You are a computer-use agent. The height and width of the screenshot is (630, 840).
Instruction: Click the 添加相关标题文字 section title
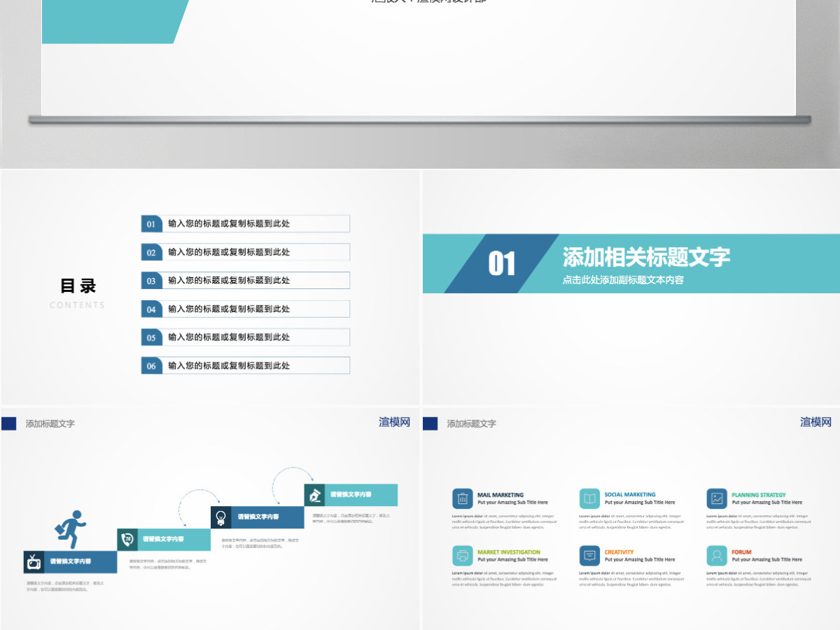coord(646,257)
